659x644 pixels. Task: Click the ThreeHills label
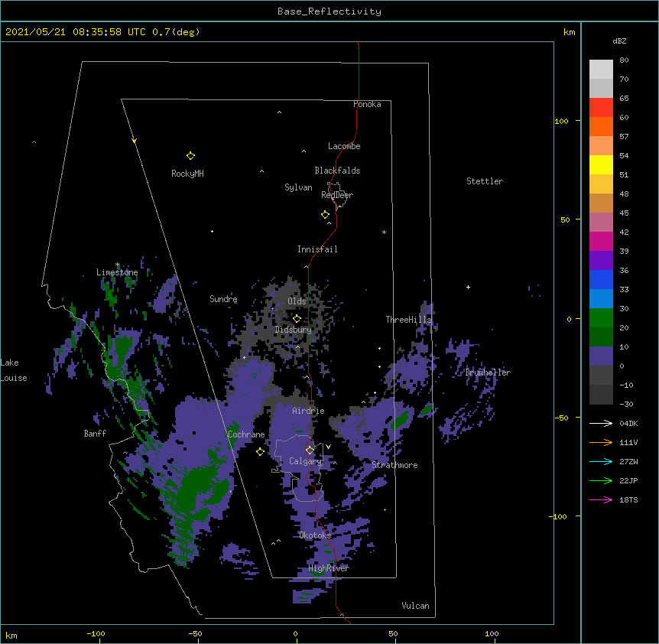pos(409,320)
